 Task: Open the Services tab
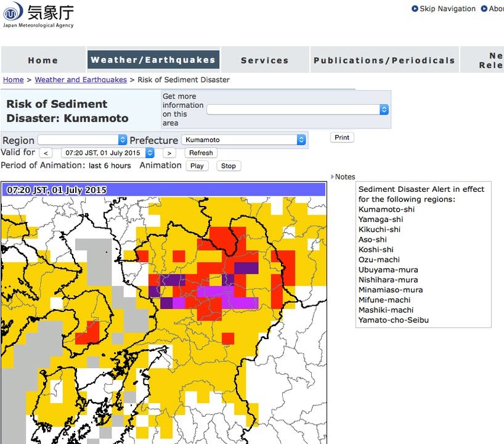pos(265,60)
